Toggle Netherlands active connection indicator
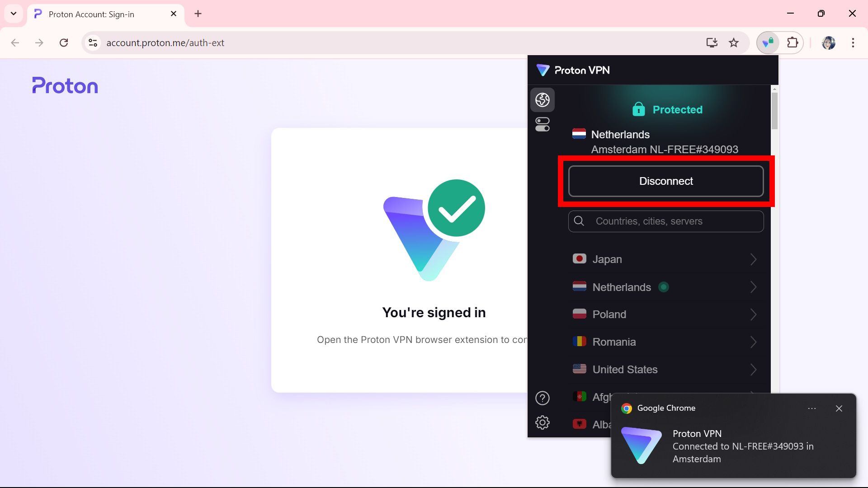 coord(663,286)
